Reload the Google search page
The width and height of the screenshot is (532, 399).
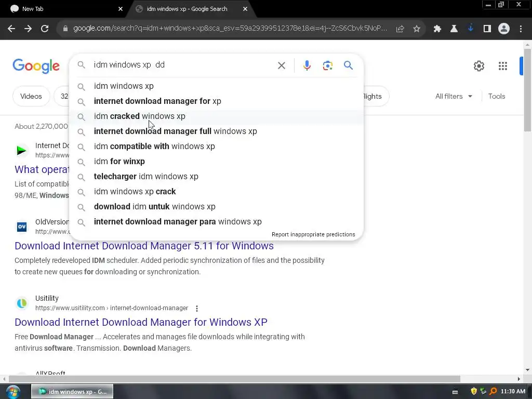[x=45, y=29]
